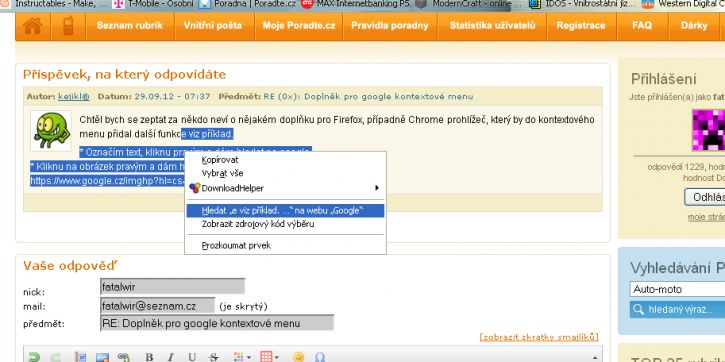725x362 pixels.
Task: Choose Prozkoumat prvek in context menu
Action: pyautogui.click(x=285, y=245)
